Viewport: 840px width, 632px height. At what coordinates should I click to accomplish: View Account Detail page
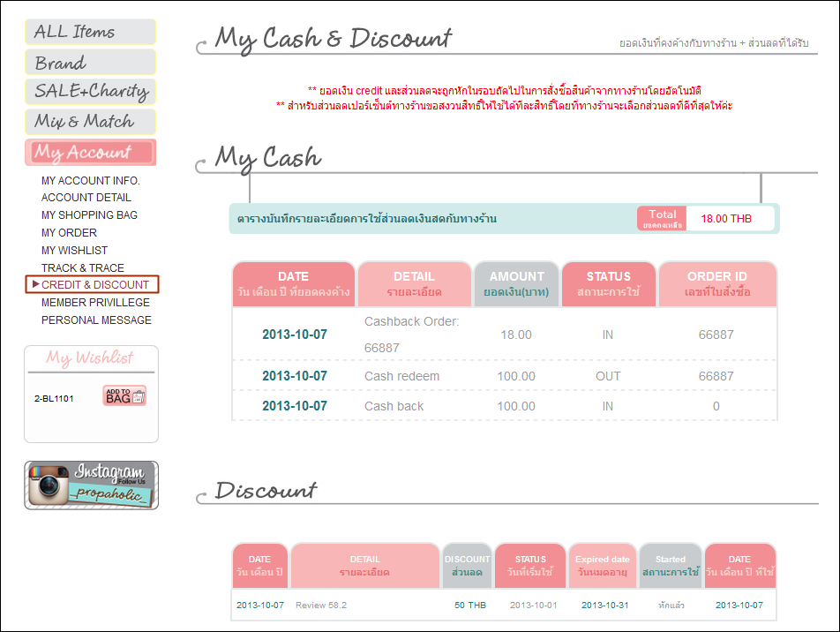tap(86, 198)
